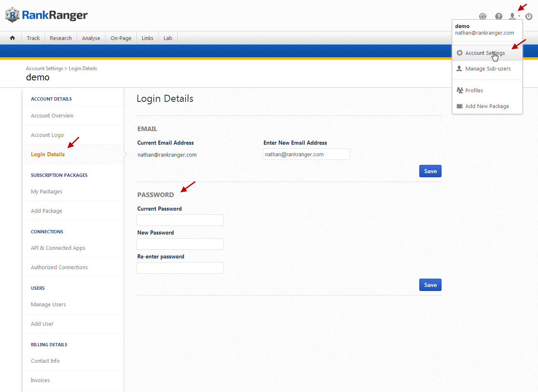Select Add New Package menu entry
Image resolution: width=538 pixels, height=392 pixels.
coord(487,106)
